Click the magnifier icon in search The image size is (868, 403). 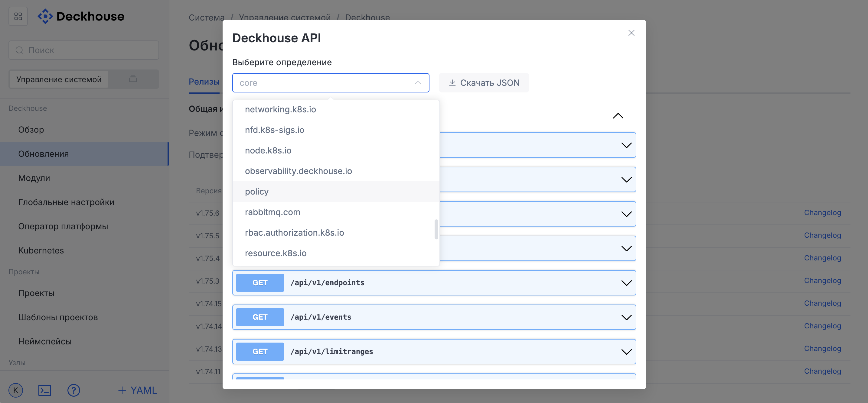tap(20, 50)
